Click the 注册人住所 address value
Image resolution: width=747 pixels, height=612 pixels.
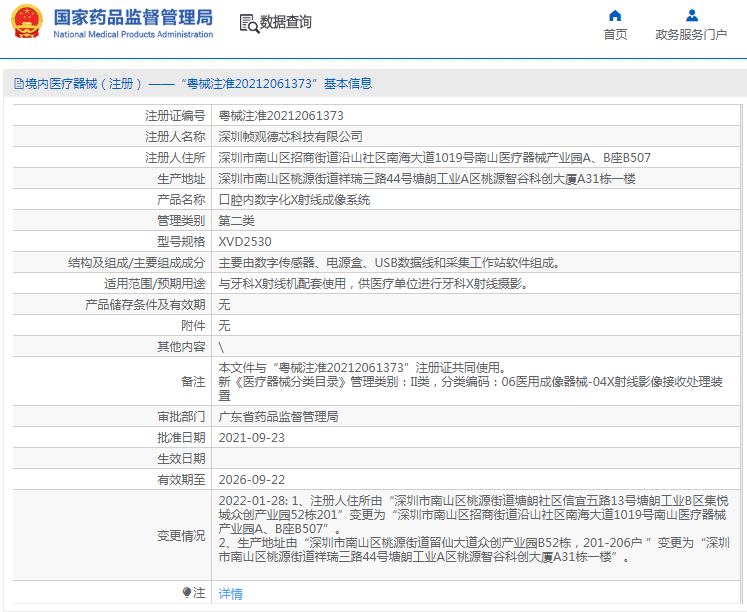point(434,158)
